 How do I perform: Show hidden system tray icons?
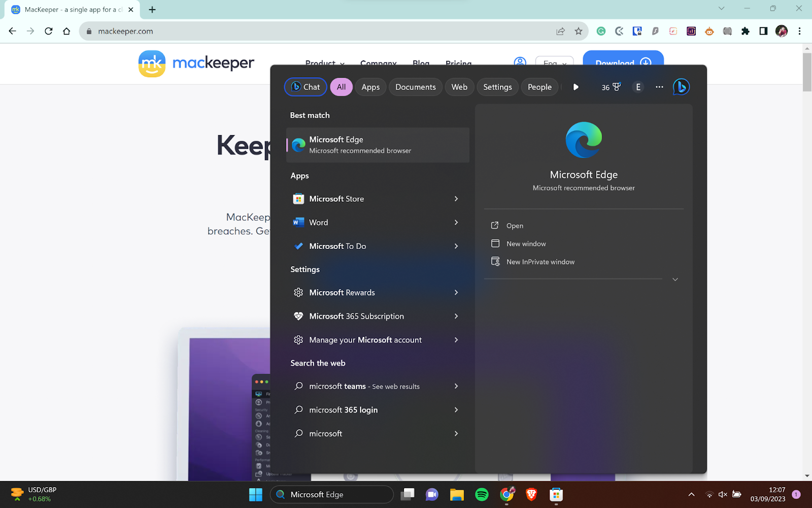691,494
